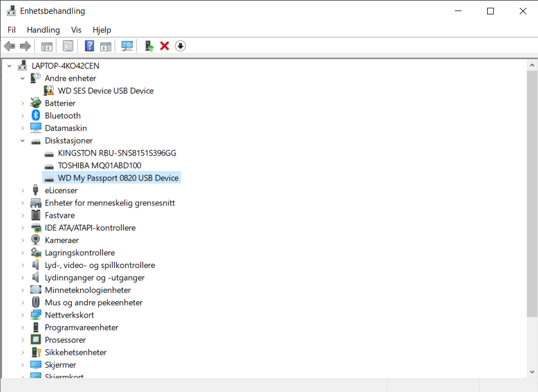Collapse the Andre enheter category
538x392 pixels.
[x=23, y=78]
